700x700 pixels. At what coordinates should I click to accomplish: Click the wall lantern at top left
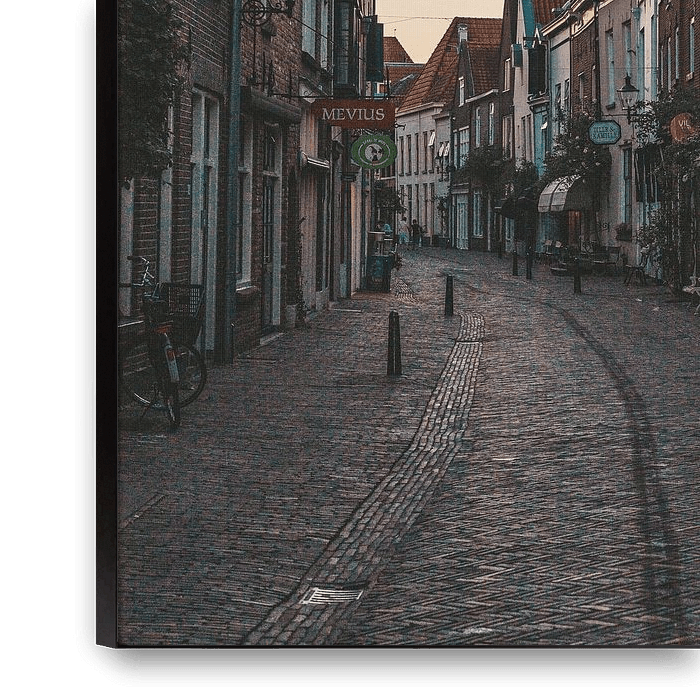tap(262, 12)
